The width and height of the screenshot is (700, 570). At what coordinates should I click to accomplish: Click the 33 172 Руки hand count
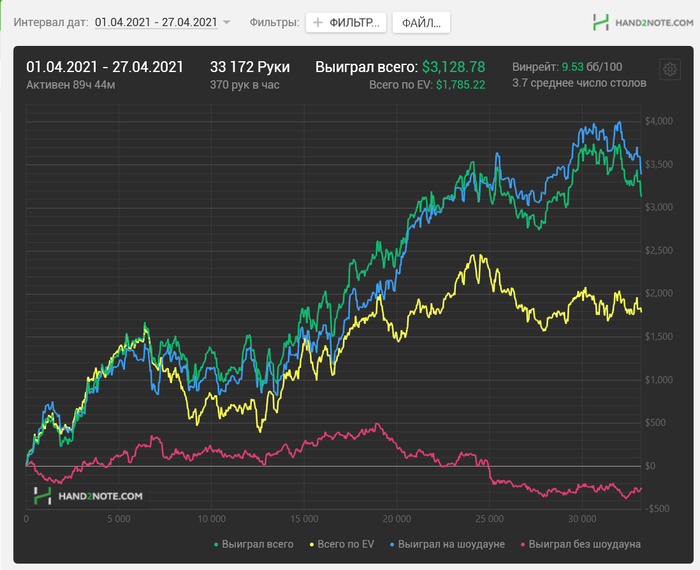tap(250, 67)
